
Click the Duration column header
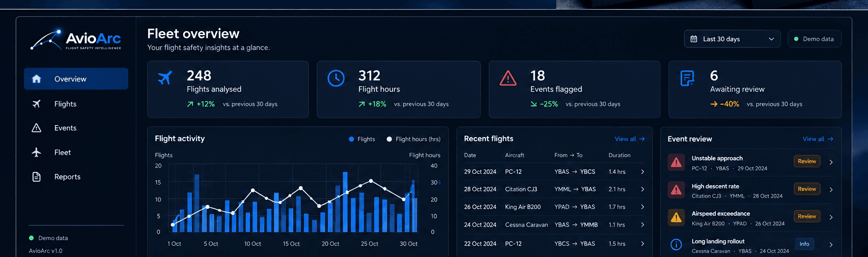[619, 155]
